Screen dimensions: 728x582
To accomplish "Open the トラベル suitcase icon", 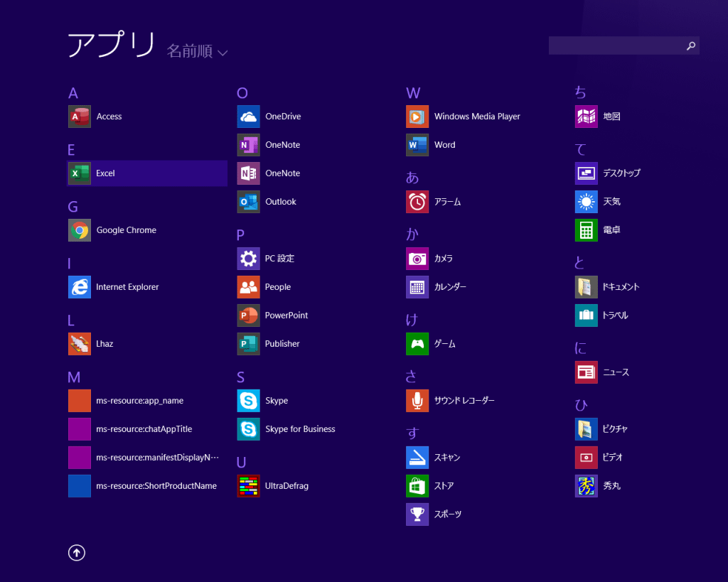I will click(x=587, y=316).
